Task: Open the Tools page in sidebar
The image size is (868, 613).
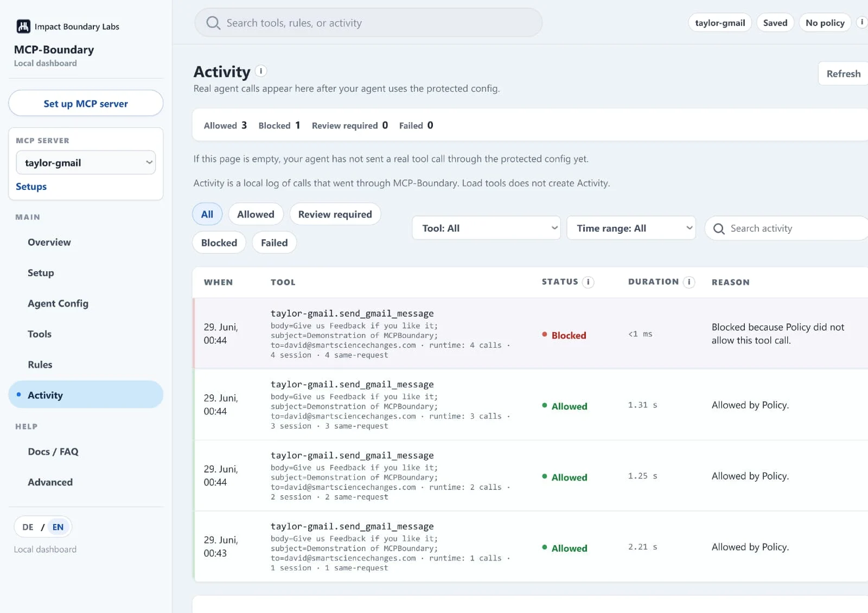Action: [x=40, y=334]
